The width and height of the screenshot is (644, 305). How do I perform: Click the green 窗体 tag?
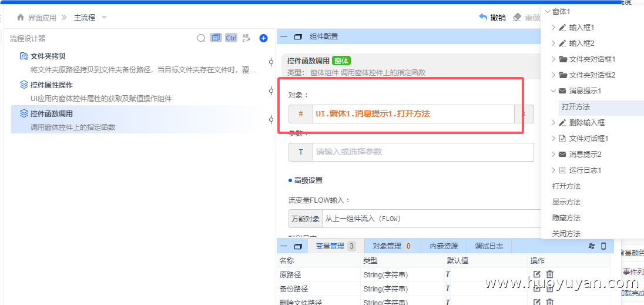coord(341,61)
